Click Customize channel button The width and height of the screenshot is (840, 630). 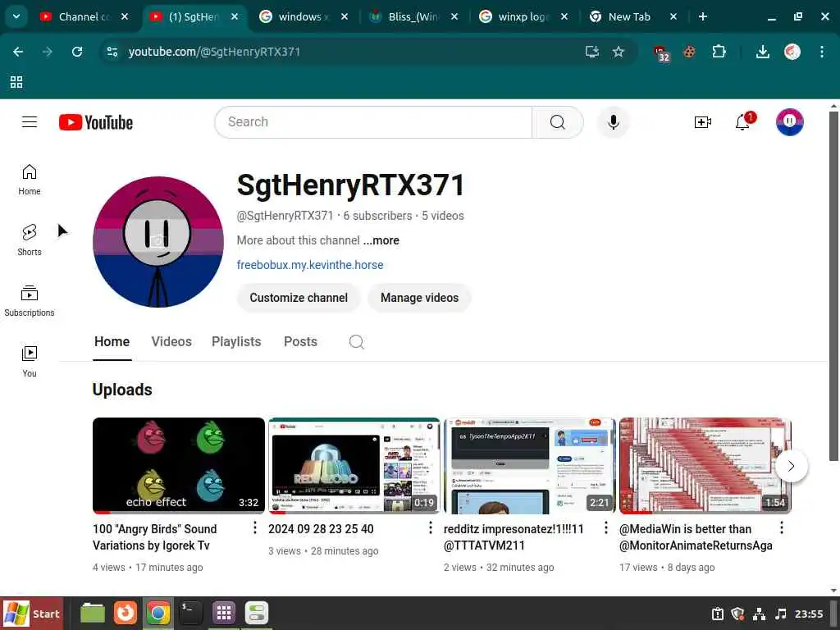tap(299, 298)
